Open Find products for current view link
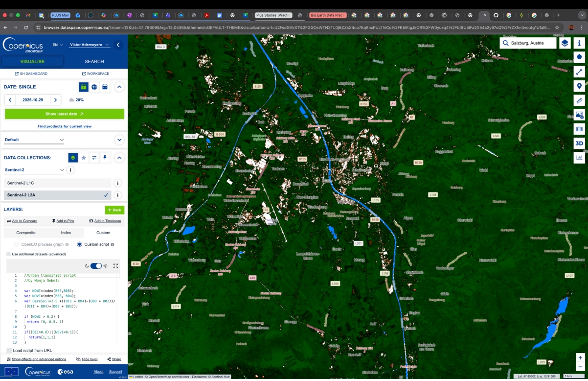The height and width of the screenshot is (381, 588). click(65, 126)
